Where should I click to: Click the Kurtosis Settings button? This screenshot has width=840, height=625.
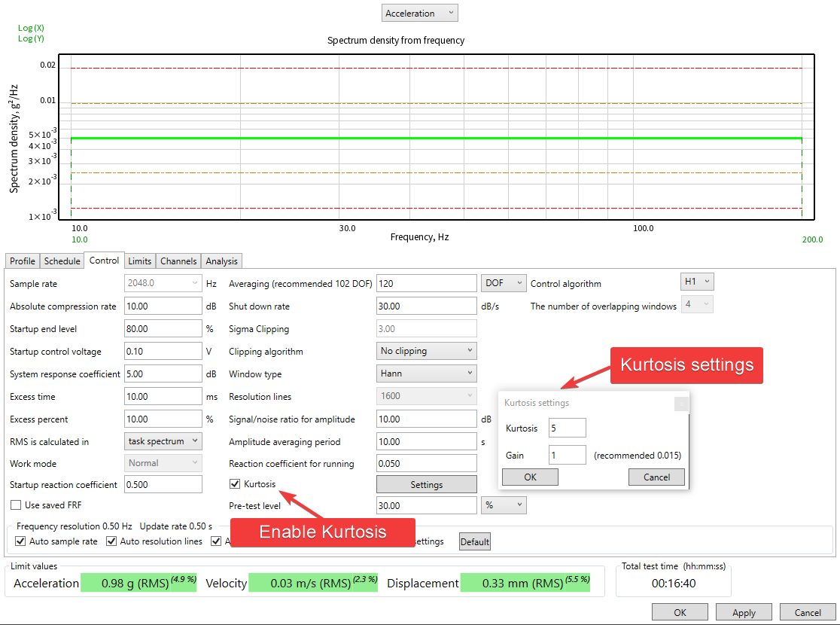(x=427, y=484)
